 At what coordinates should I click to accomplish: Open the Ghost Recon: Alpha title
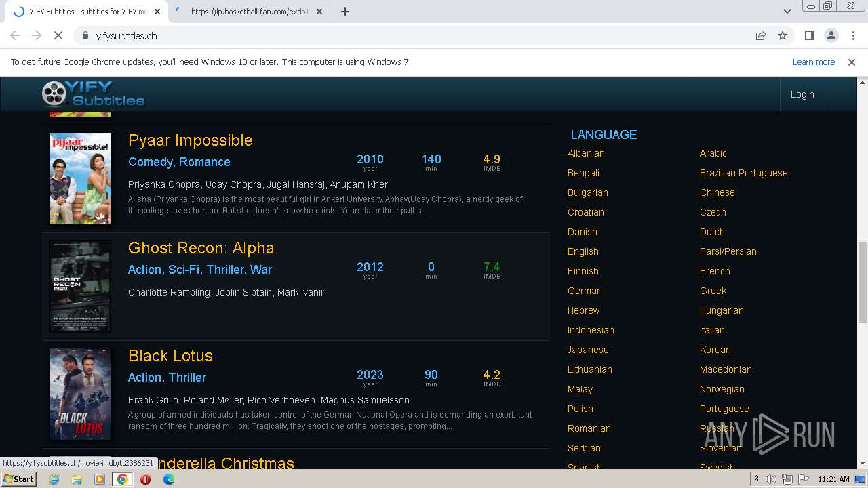201,248
